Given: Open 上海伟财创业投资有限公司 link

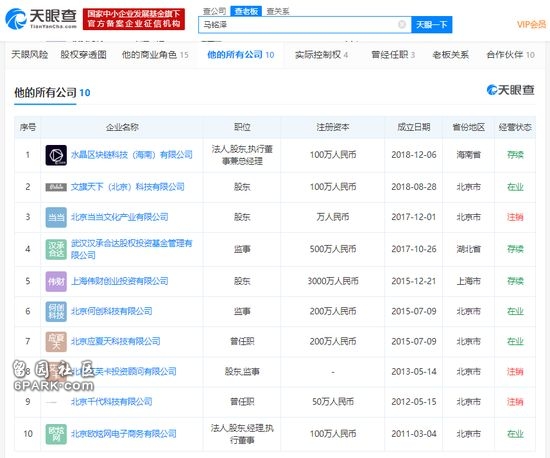Looking at the screenshot, I should (120, 281).
